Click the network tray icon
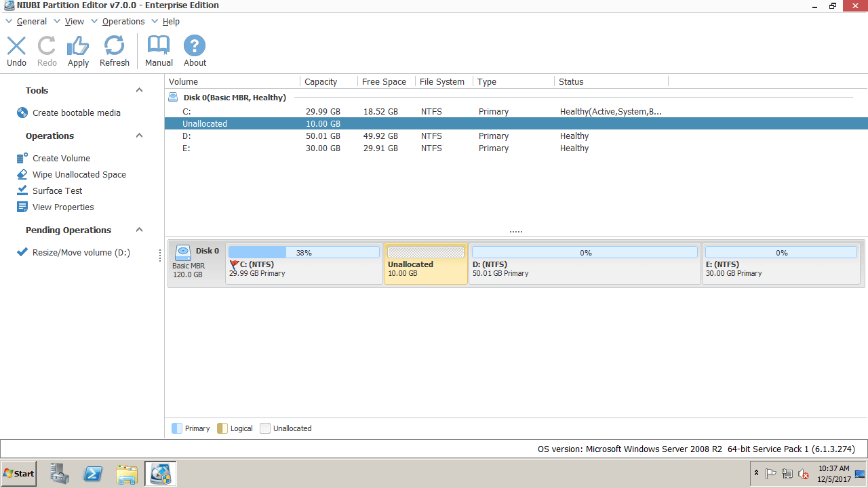 coord(787,474)
